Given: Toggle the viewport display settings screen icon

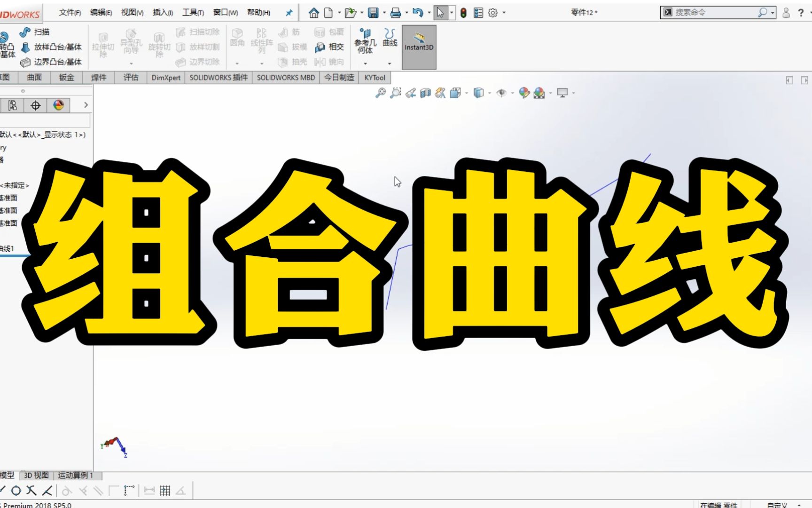Looking at the screenshot, I should 562,93.
